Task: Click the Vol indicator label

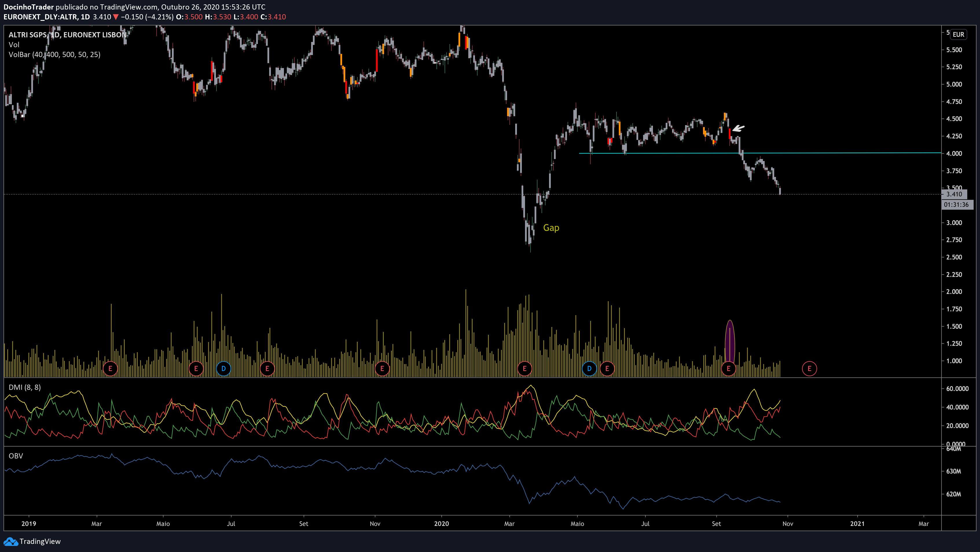Action: tap(14, 45)
